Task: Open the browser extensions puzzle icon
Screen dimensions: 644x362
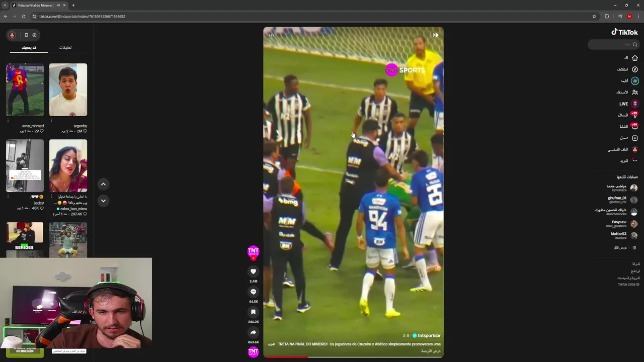Action: (607, 17)
